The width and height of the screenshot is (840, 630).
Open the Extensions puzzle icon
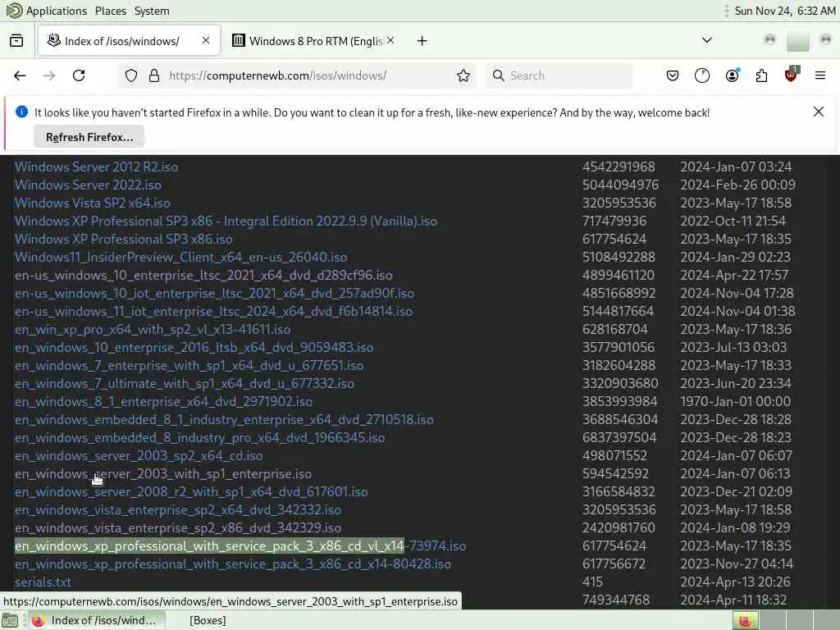click(761, 75)
